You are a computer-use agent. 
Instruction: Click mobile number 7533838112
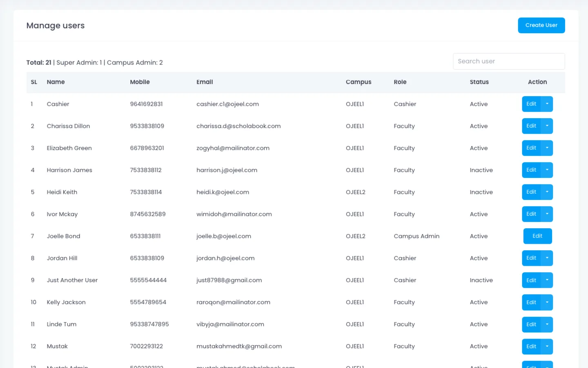(146, 170)
